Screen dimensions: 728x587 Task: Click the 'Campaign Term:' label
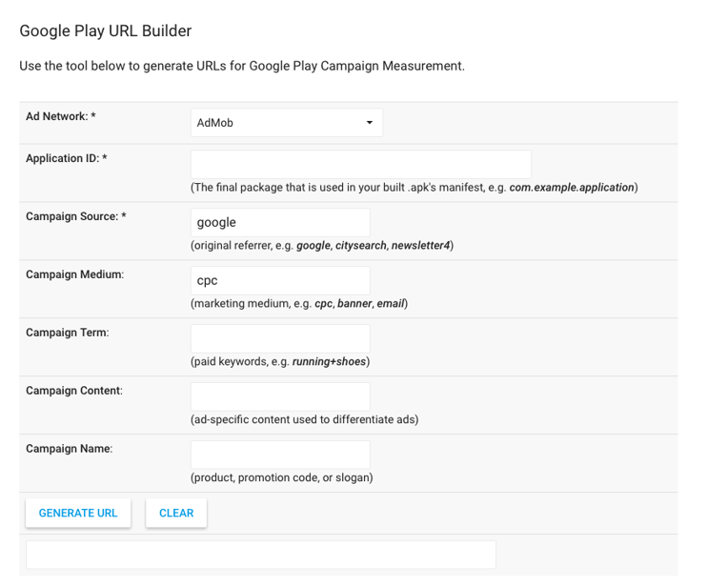[x=68, y=333]
